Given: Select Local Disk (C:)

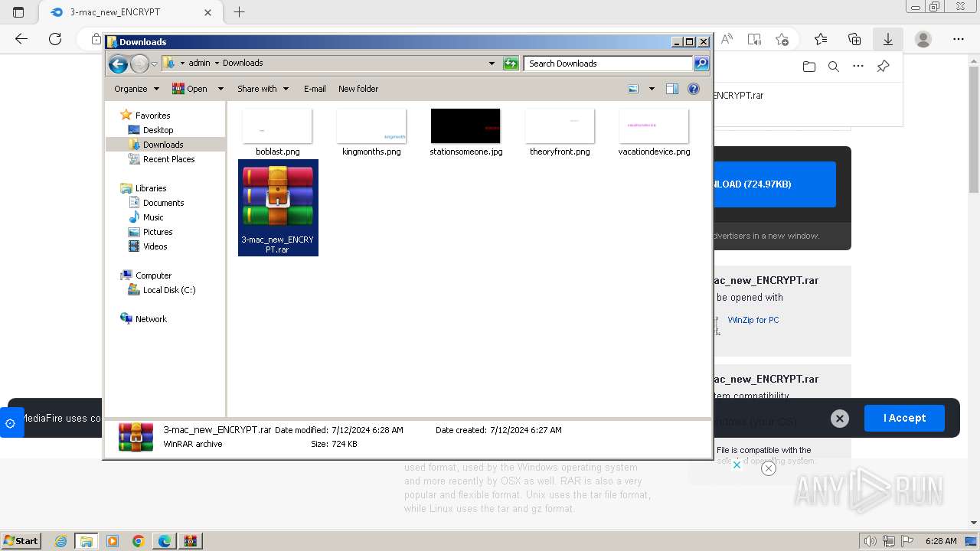Looking at the screenshot, I should [x=162, y=290].
